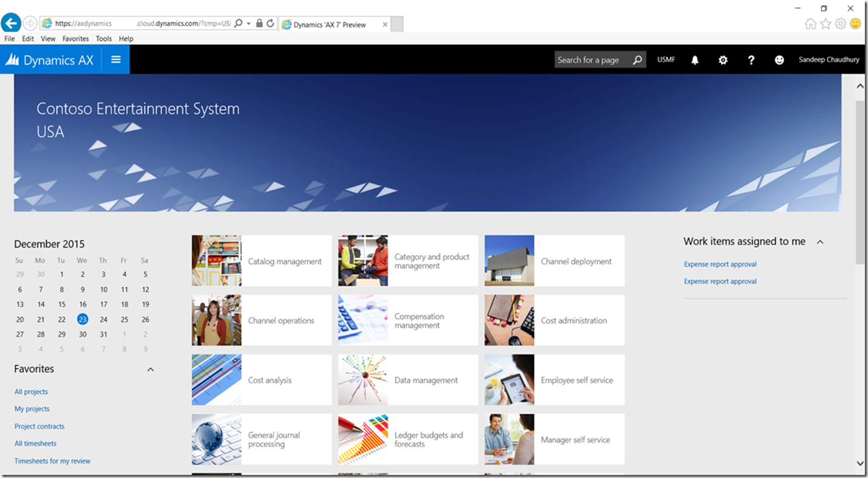868x478 pixels.
Task: Open the Sandeep Chaudhury user menu
Action: 829,60
